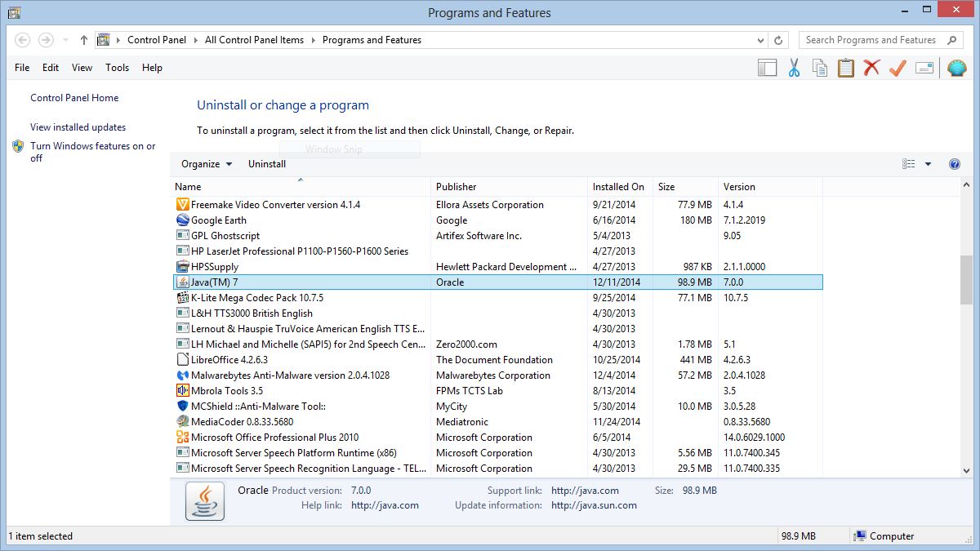Sort by the Publisher column header
Image resolution: width=980 pixels, height=551 pixels.
[509, 187]
